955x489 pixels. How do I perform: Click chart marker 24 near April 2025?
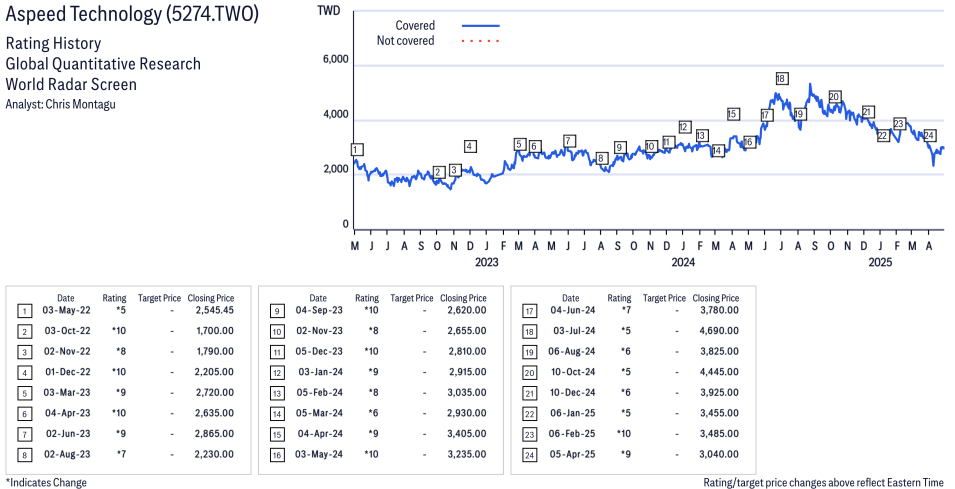929,135
